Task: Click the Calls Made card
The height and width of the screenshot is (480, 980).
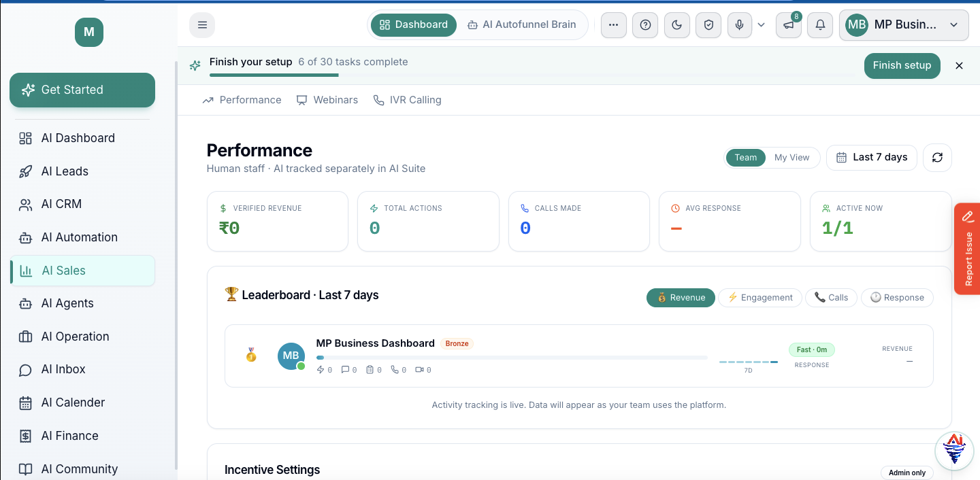Action: [579, 222]
